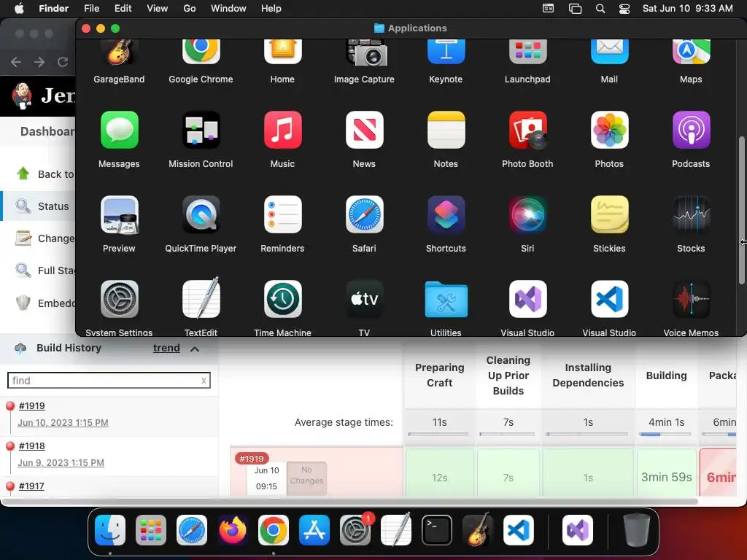Select the Stickies app icon

coord(609,215)
